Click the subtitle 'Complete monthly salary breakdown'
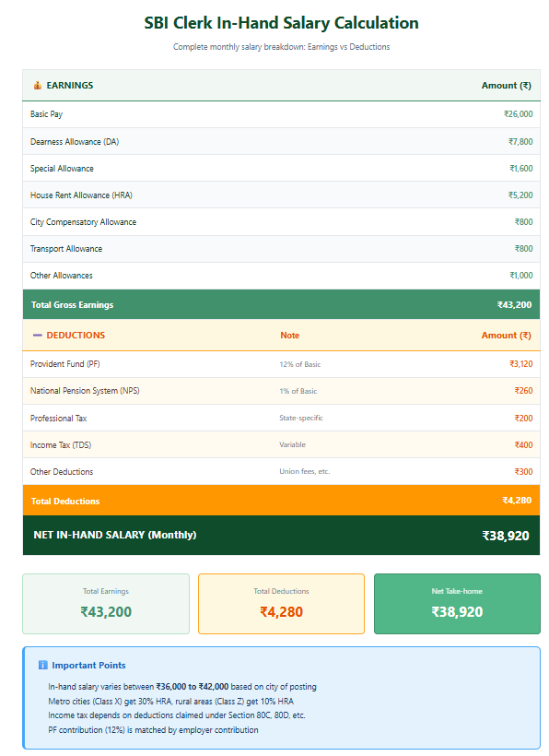 pyautogui.click(x=281, y=47)
